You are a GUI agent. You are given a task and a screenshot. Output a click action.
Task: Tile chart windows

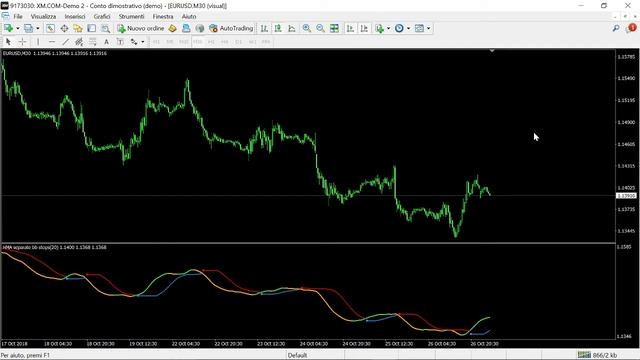(x=334, y=28)
